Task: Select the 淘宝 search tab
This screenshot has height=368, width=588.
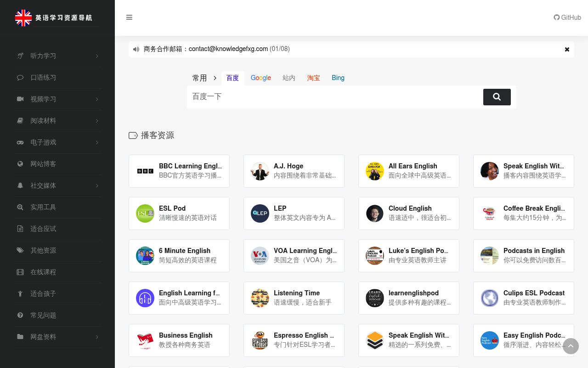Action: tap(314, 78)
